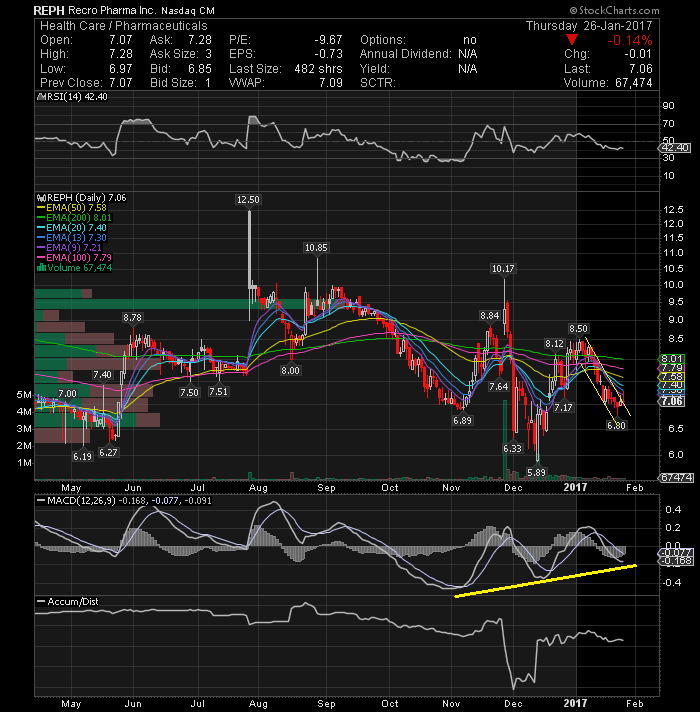The image size is (700, 712).
Task: Click the 8.84 price label
Action: 490,316
